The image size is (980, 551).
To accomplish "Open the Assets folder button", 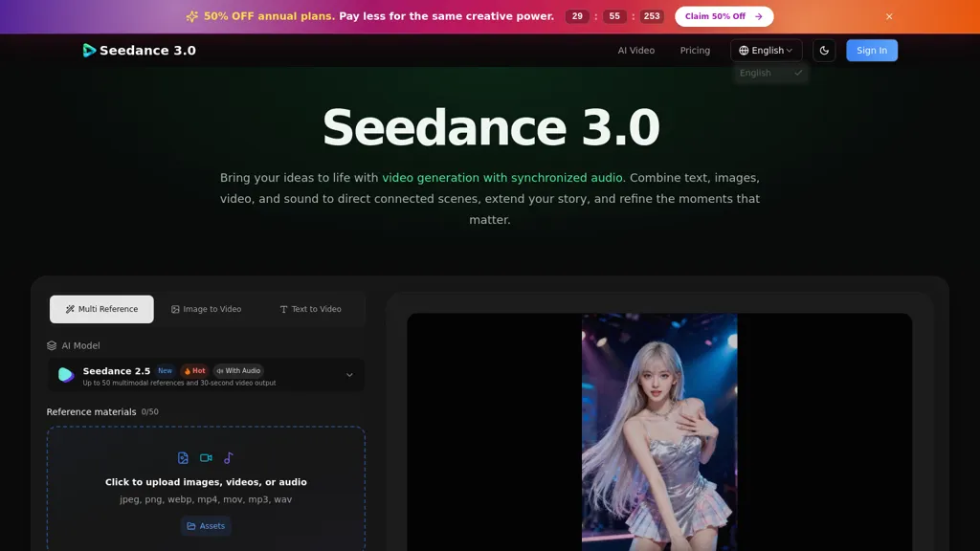I will click(x=206, y=526).
